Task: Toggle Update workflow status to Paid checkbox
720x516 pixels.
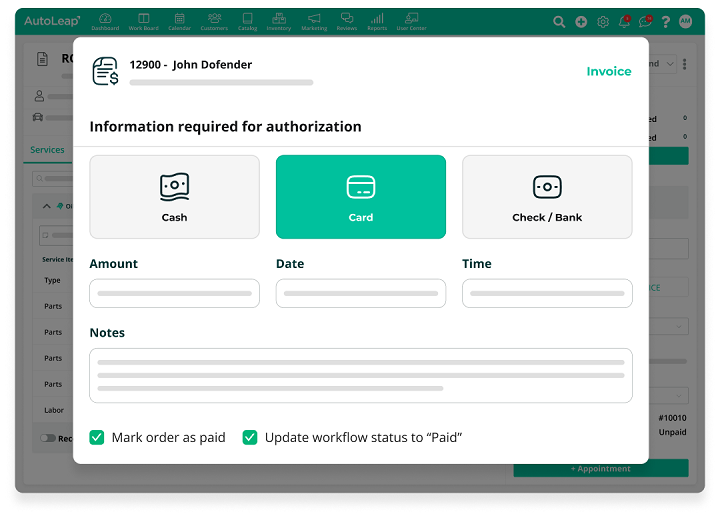Action: [x=250, y=437]
